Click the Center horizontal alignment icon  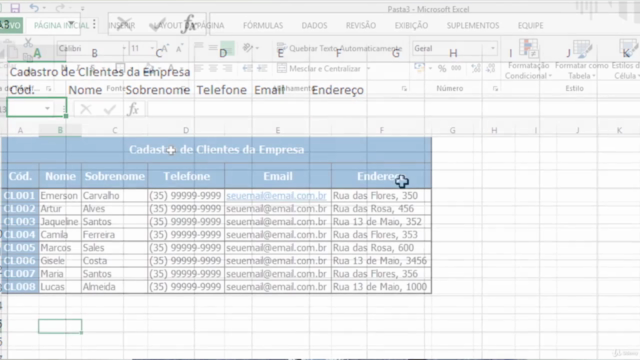(x=213, y=69)
